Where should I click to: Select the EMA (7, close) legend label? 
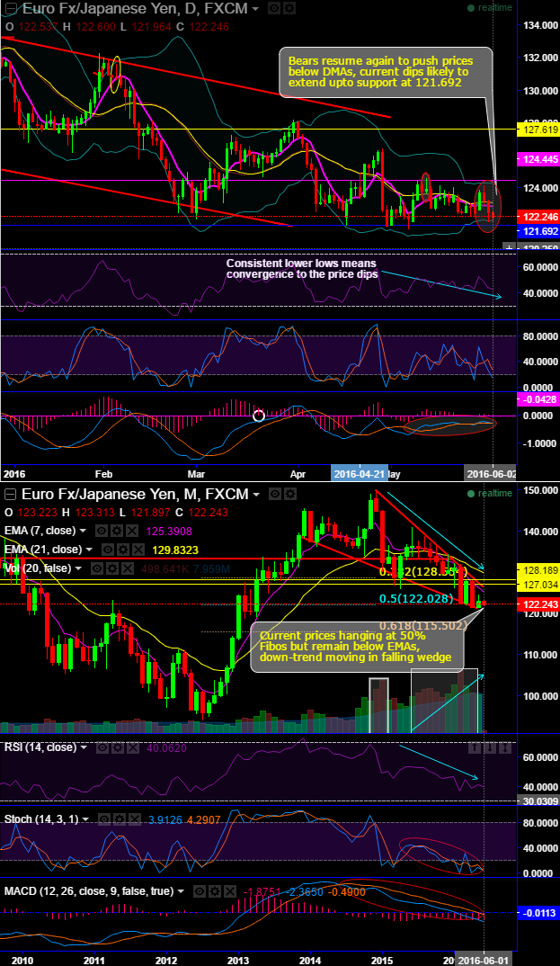40,531
